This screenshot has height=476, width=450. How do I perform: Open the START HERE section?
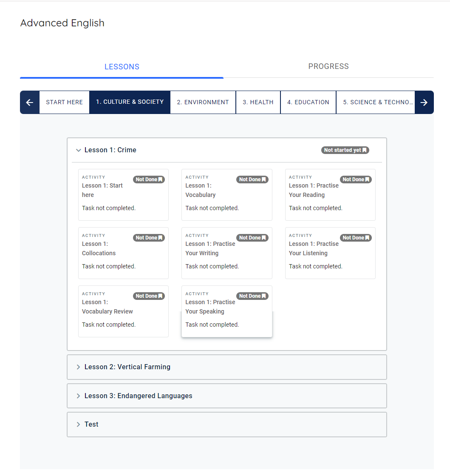[64, 102]
